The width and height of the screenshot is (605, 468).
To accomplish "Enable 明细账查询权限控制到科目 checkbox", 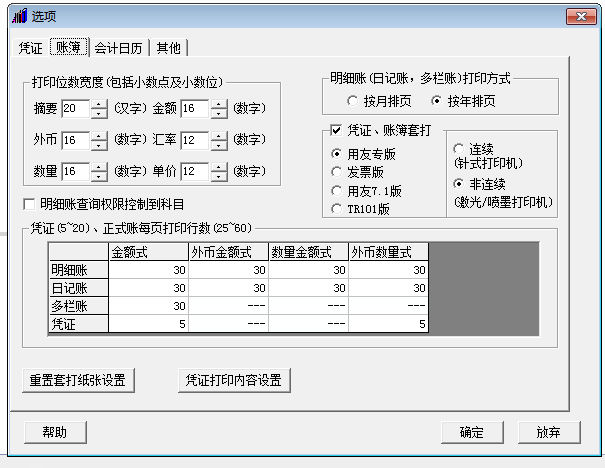I will point(29,204).
